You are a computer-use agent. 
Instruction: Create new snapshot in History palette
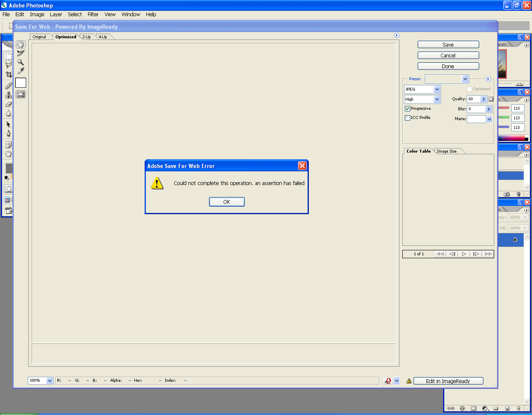507,194
